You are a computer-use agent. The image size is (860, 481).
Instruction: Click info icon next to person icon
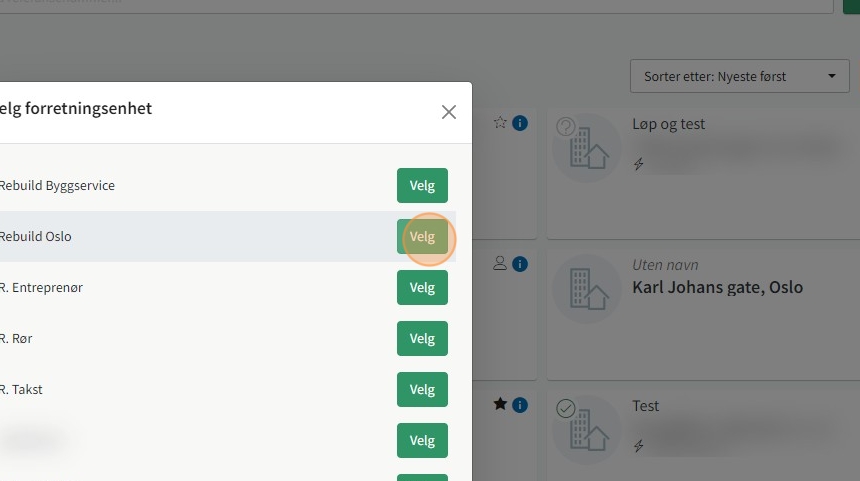(520, 264)
